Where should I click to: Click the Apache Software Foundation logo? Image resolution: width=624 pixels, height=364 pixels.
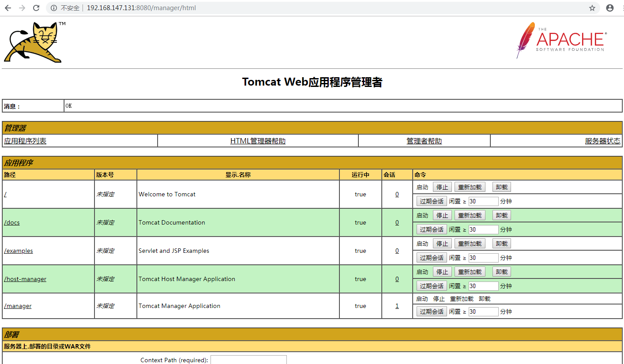coord(561,40)
